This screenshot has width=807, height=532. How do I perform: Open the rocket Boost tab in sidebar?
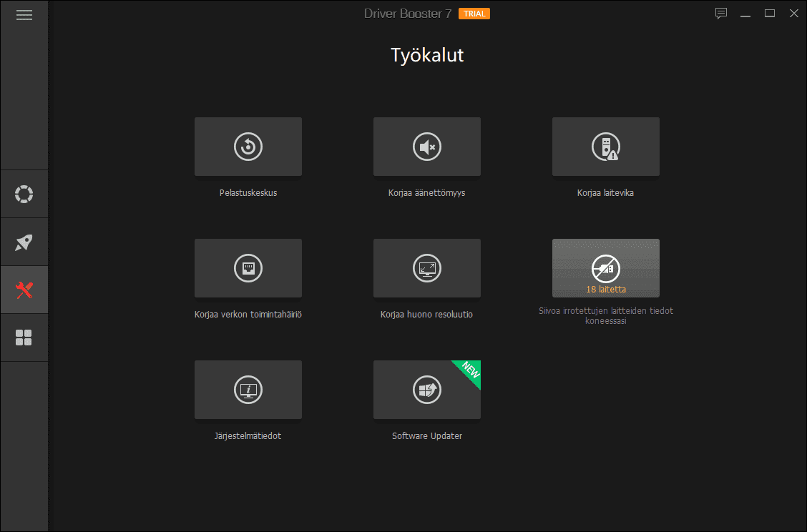point(24,242)
